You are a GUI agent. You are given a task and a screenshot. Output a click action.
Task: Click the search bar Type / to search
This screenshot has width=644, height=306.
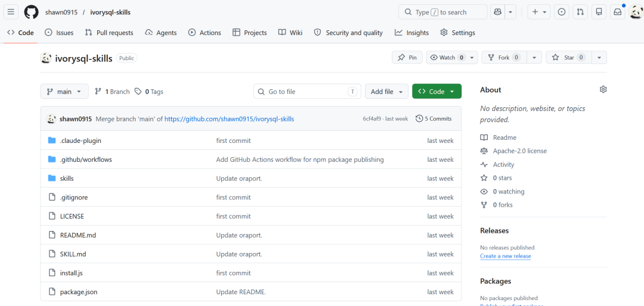(x=442, y=13)
